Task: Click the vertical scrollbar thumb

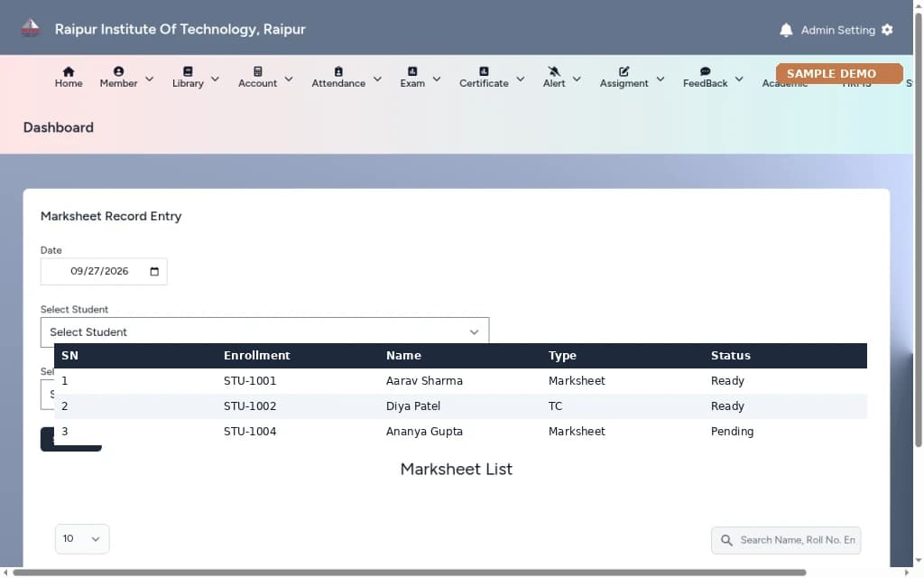Action: (918, 230)
